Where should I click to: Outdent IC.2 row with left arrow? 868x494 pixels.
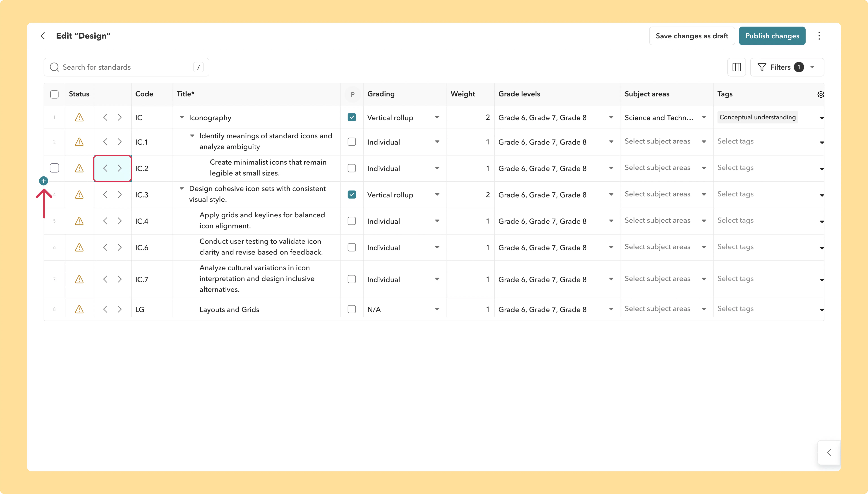pyautogui.click(x=105, y=168)
